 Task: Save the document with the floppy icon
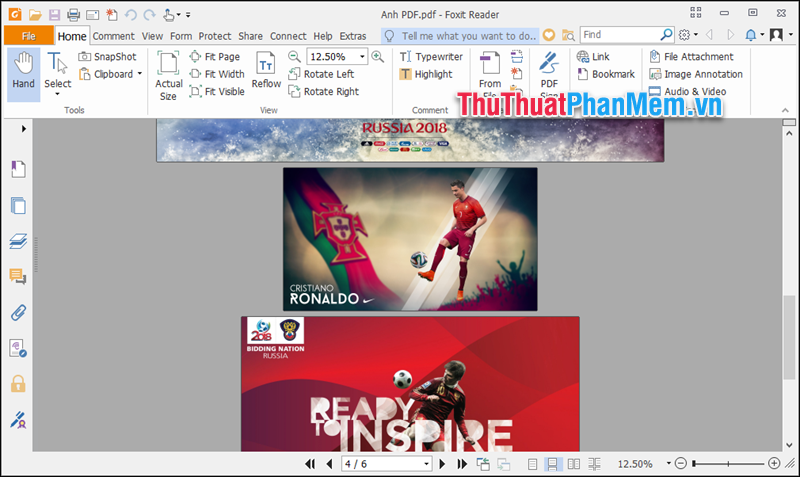(54, 15)
